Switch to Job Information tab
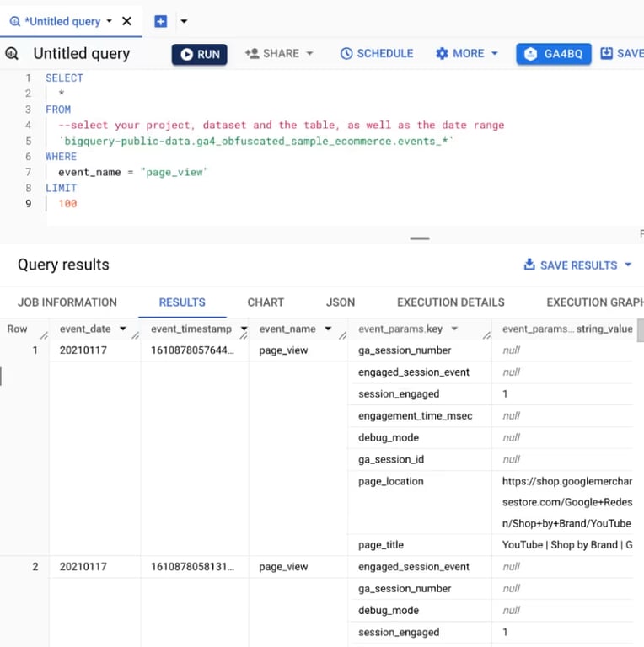The height and width of the screenshot is (647, 644). tap(67, 302)
